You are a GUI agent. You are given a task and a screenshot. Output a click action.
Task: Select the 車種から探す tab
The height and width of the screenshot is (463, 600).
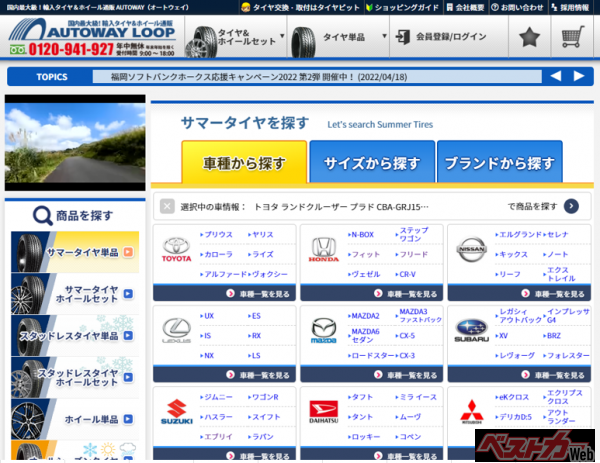(x=244, y=161)
